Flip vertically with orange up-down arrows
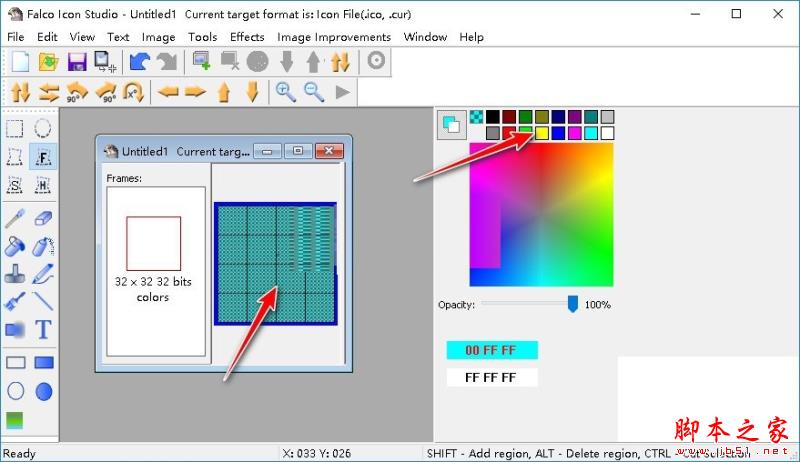 (20, 92)
